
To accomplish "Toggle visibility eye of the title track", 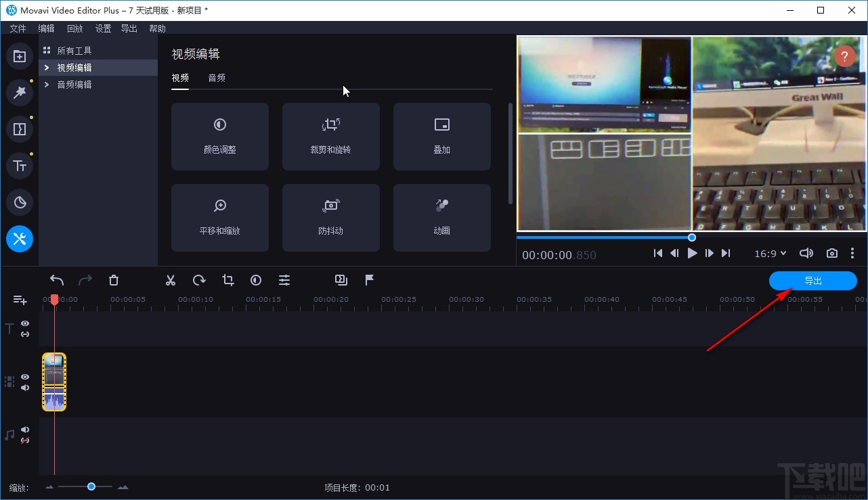I will [x=25, y=324].
